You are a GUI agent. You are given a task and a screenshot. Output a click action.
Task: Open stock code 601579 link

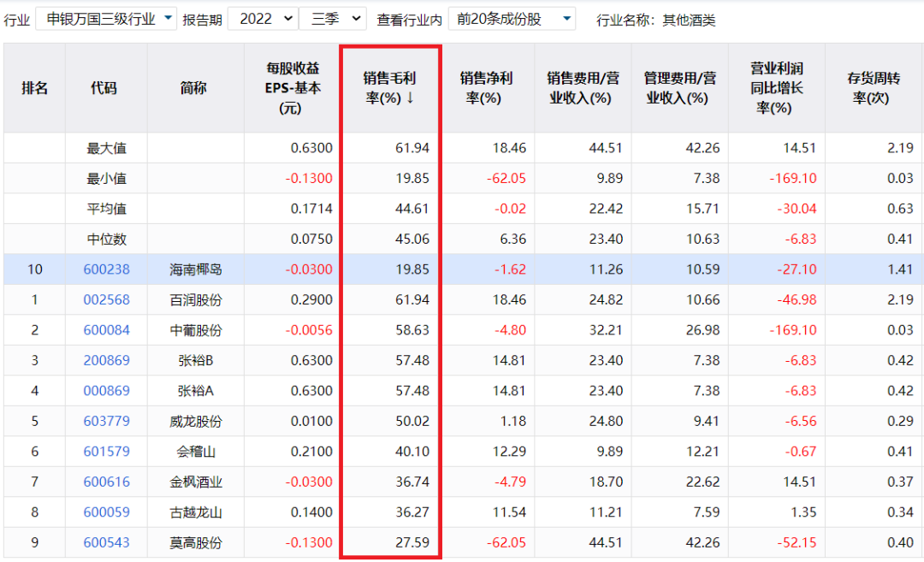click(107, 452)
